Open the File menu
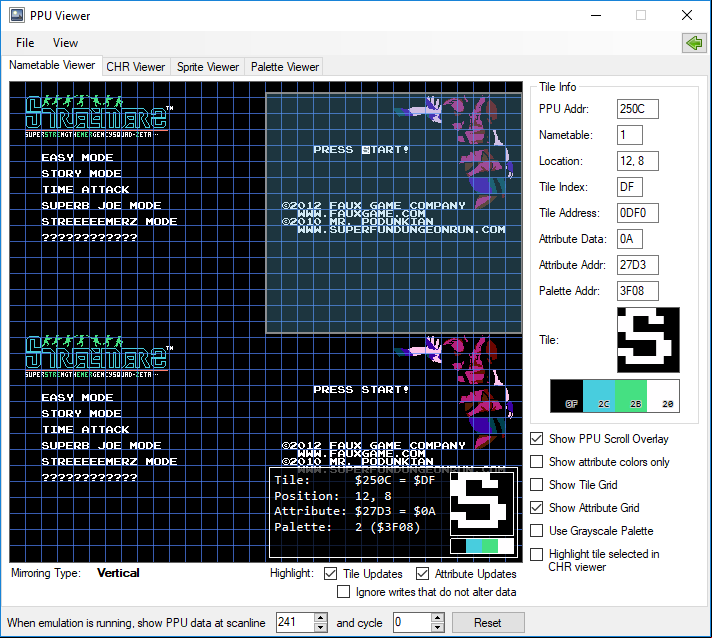This screenshot has height=638, width=712. pos(25,43)
